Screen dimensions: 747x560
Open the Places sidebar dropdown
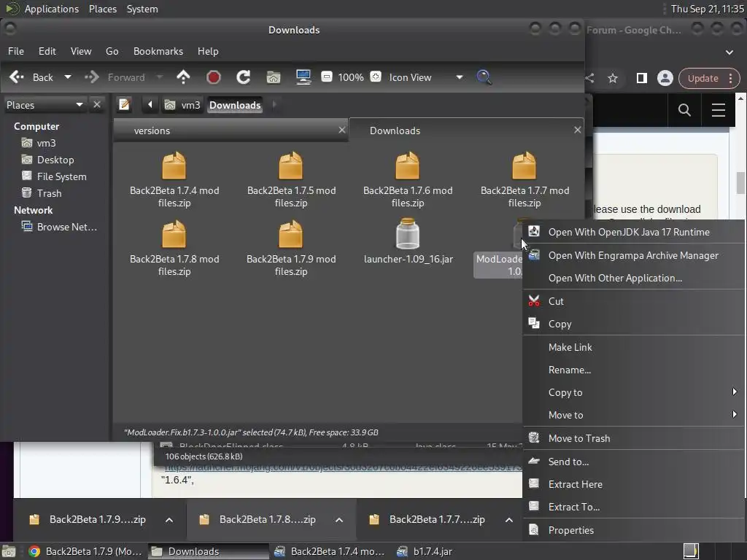[44, 105]
